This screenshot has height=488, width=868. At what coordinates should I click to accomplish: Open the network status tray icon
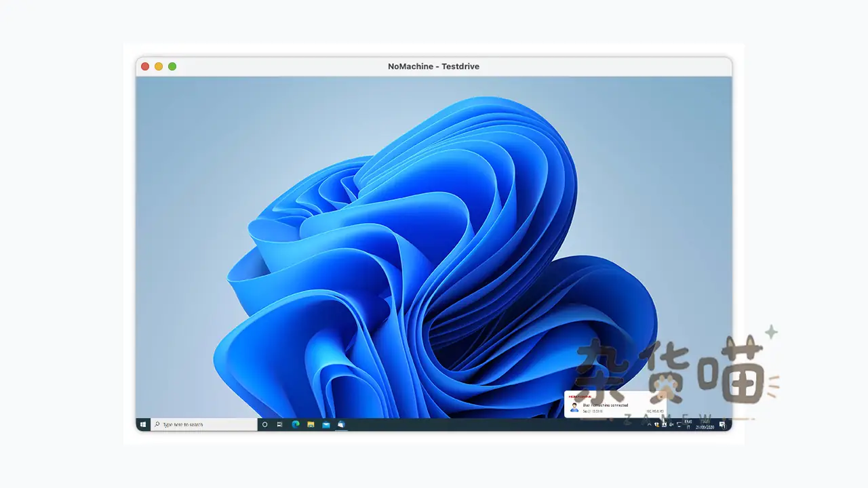coord(679,424)
